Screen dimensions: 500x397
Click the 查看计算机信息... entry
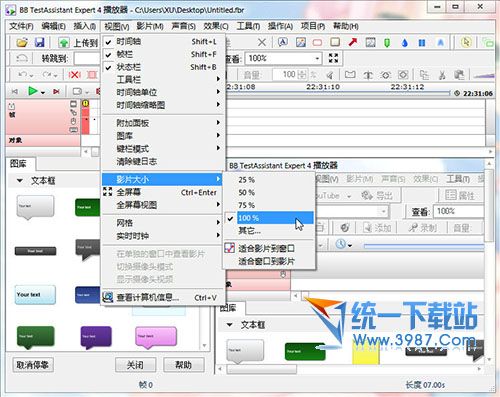(x=164, y=297)
